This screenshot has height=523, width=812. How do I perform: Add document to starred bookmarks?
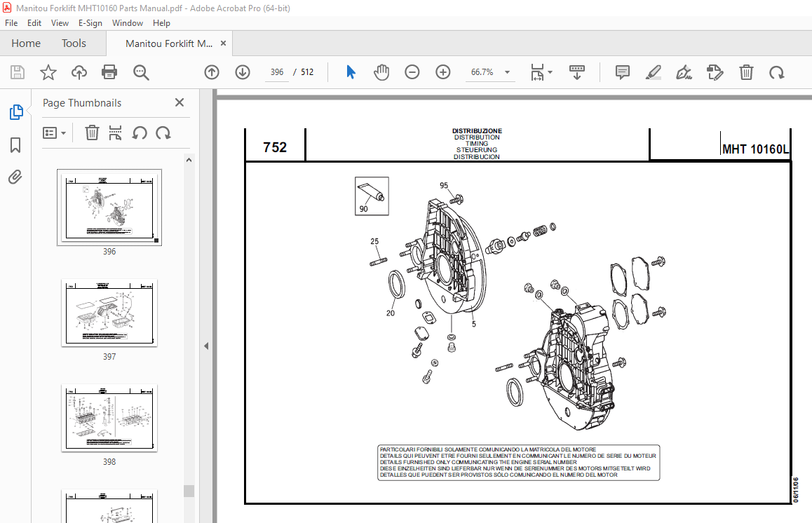pyautogui.click(x=48, y=72)
